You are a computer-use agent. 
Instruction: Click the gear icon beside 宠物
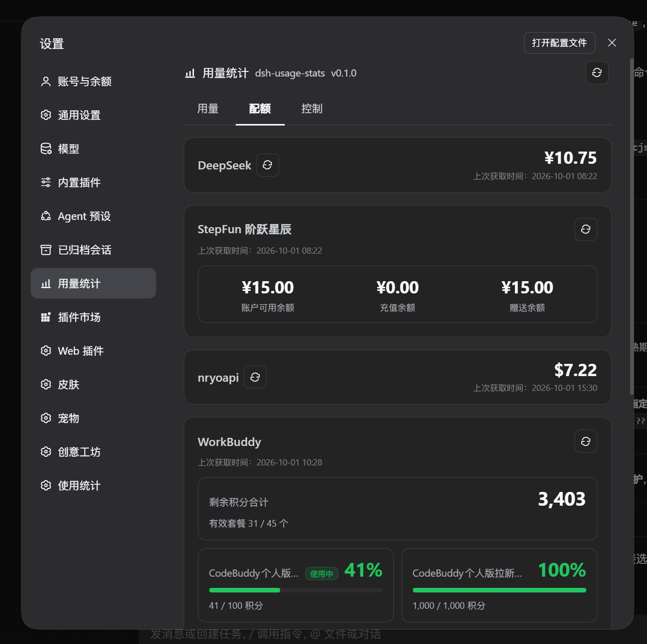(46, 418)
